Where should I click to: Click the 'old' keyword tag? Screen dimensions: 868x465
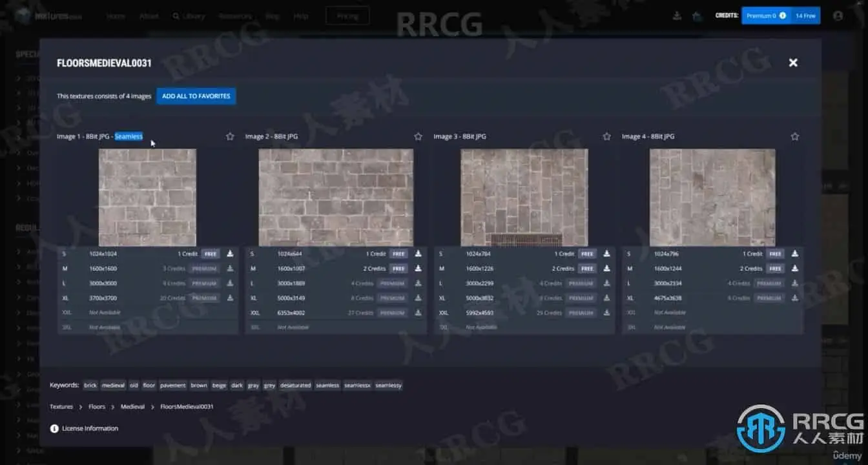click(134, 386)
